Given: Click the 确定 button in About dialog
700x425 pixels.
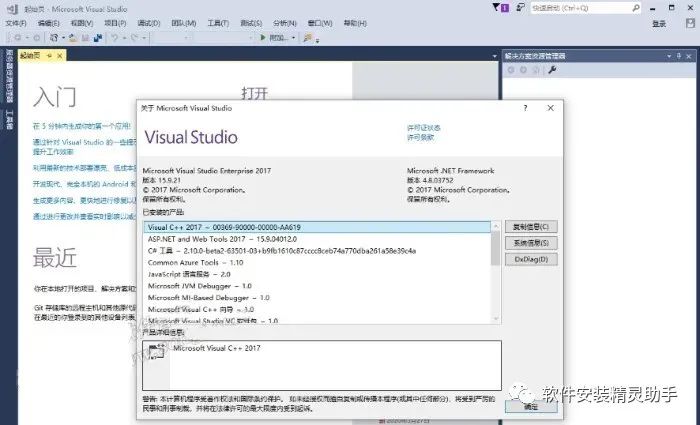Looking at the screenshot, I should (531, 407).
